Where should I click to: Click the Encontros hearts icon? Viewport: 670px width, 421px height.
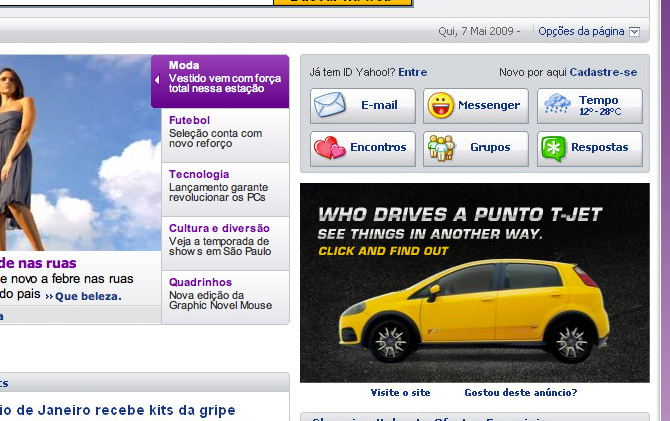329,147
